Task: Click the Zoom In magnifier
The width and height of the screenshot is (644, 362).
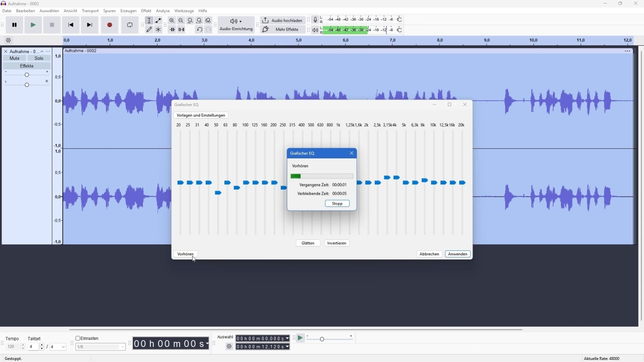Action: coord(172,21)
